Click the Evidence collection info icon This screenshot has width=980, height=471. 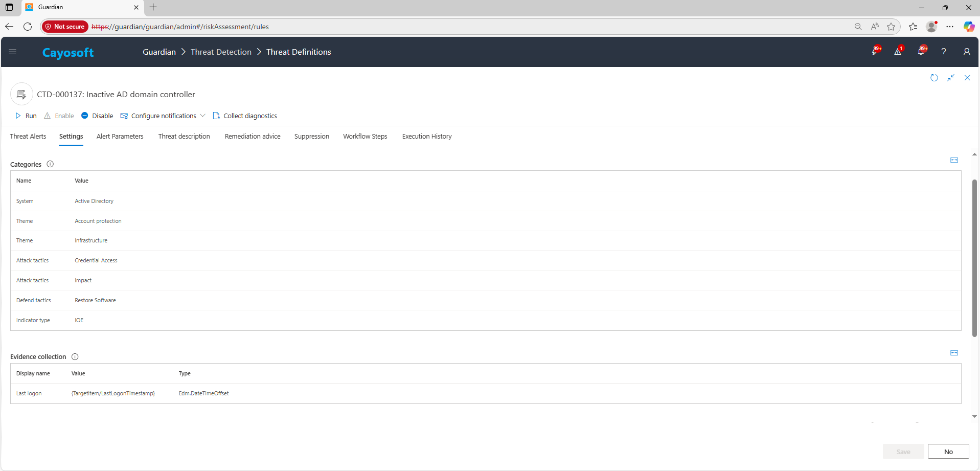(75, 357)
